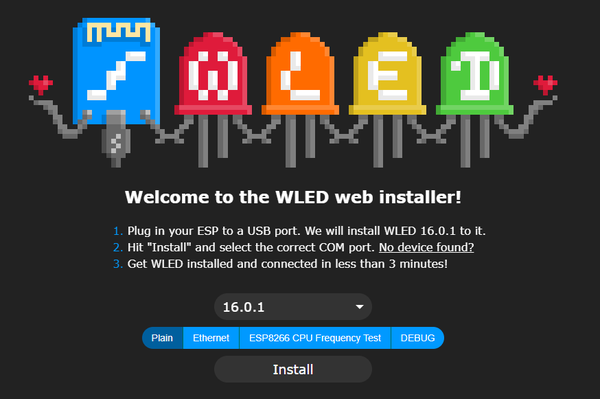This screenshot has width=600, height=399.
Task: Click the red W LED icon
Action: coord(213,73)
